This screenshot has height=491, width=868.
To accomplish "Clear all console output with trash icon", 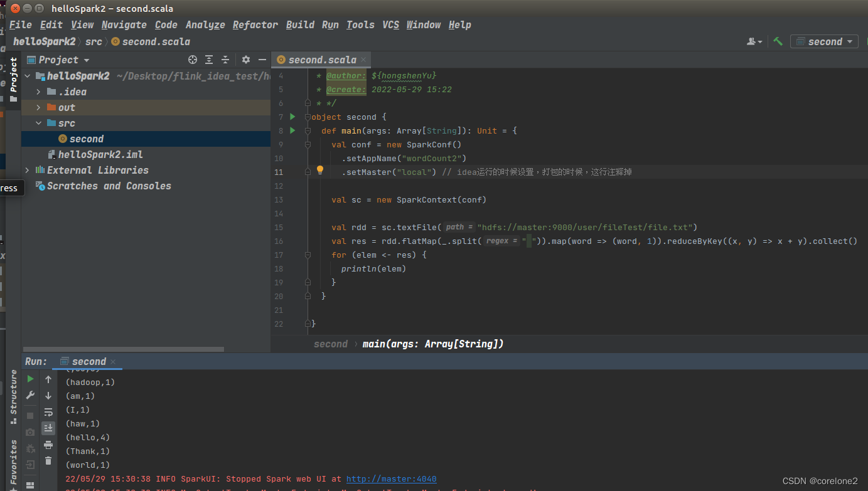I will tap(48, 461).
